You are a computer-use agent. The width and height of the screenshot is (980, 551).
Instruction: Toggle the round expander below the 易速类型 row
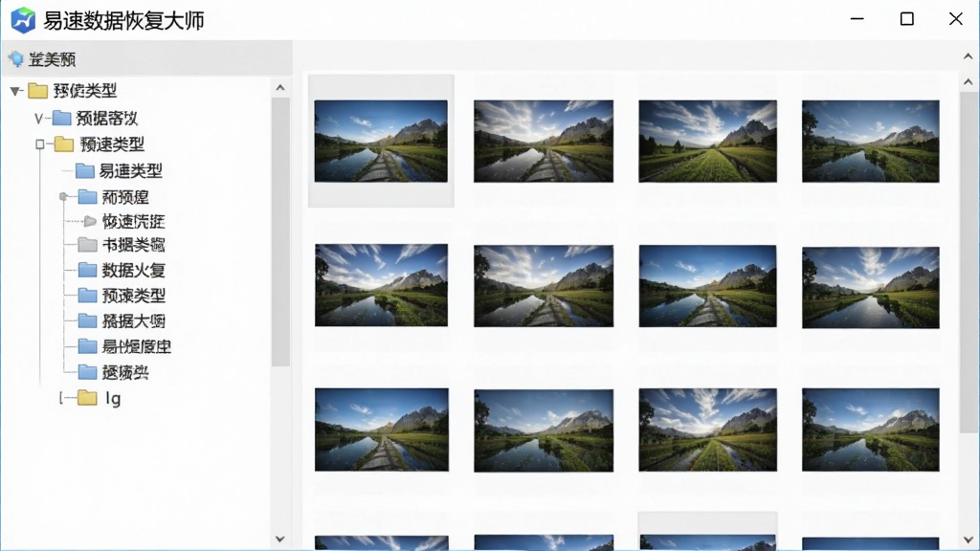tap(63, 197)
